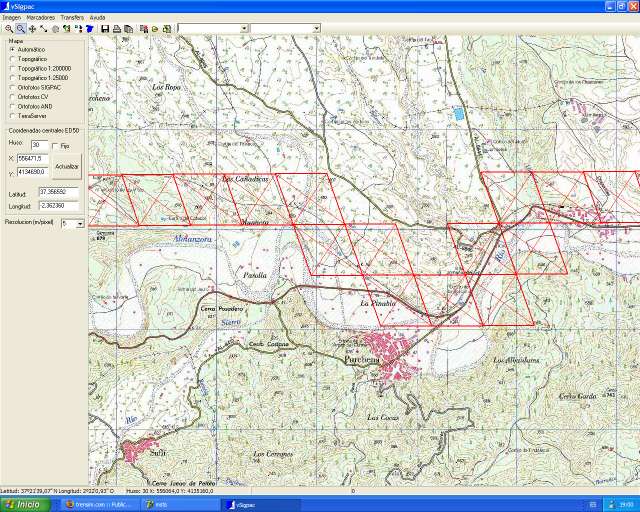Select the zoom out magnifier tool
Viewport: 640px width, 512px height.
(x=20, y=29)
